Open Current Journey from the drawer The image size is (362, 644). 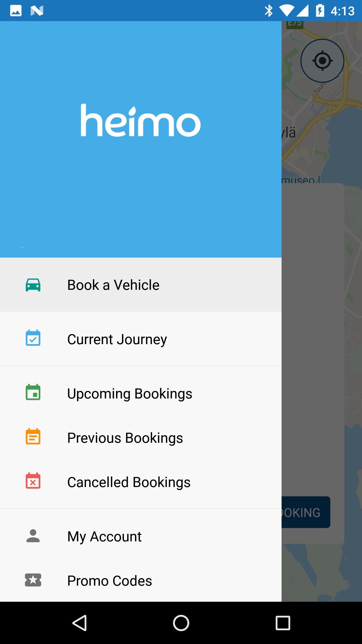point(141,339)
